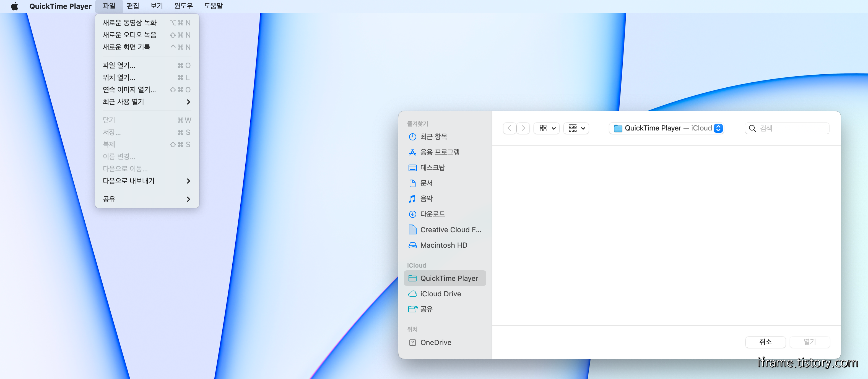Open iCloud Drive in the sidebar
868x379 pixels.
[440, 294]
